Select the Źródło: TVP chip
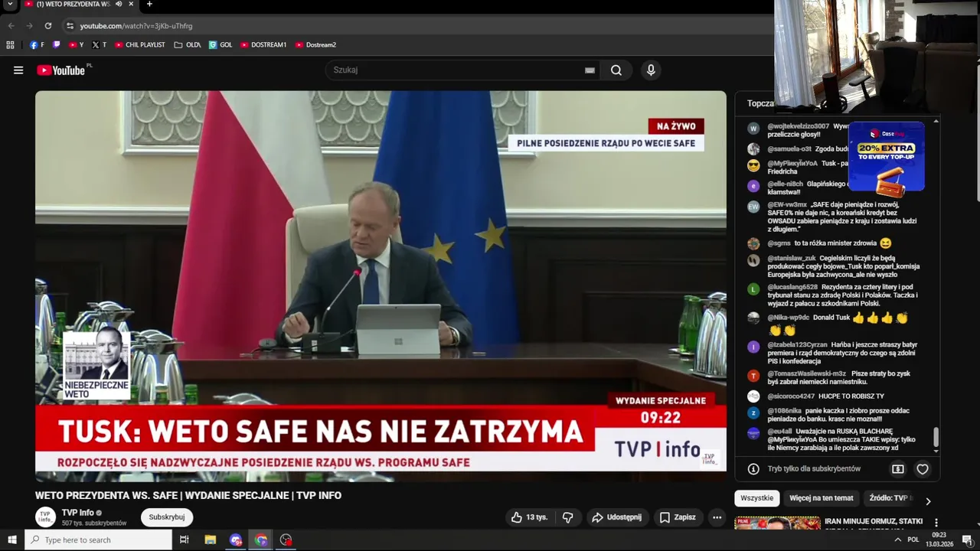 click(890, 498)
